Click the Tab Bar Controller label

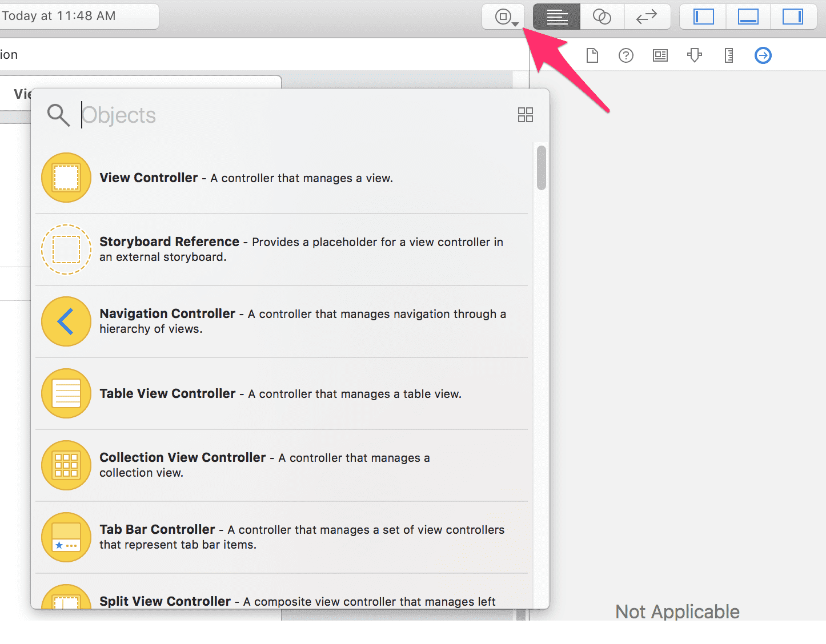(x=157, y=530)
